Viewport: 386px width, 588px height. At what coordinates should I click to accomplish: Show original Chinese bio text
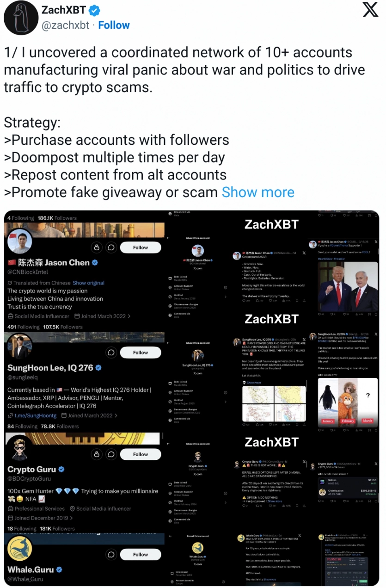88,283
